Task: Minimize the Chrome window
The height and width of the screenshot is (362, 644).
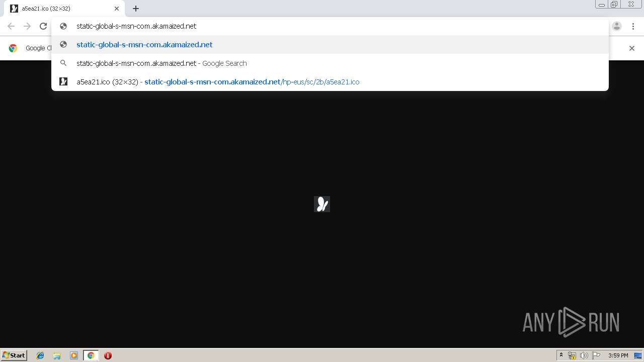Action: tap(602, 5)
